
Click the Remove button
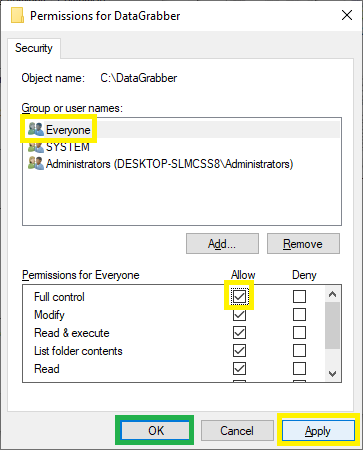pos(303,244)
